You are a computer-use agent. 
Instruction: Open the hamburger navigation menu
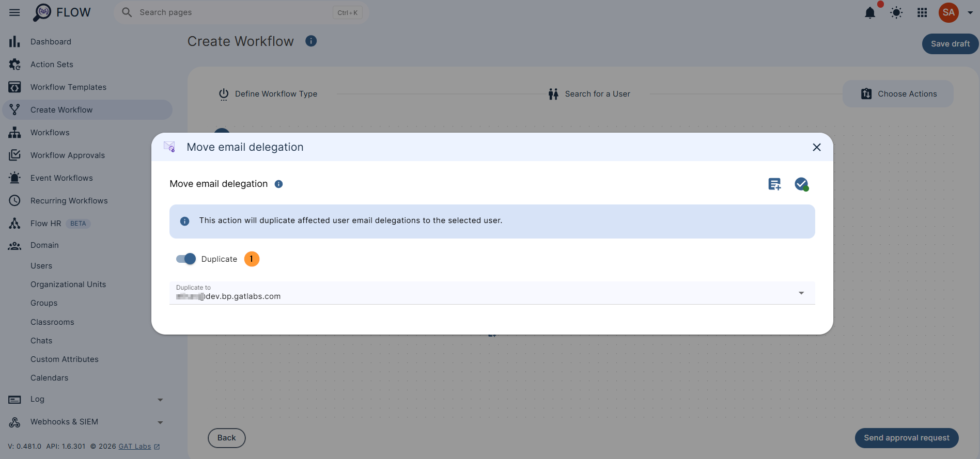pyautogui.click(x=14, y=12)
